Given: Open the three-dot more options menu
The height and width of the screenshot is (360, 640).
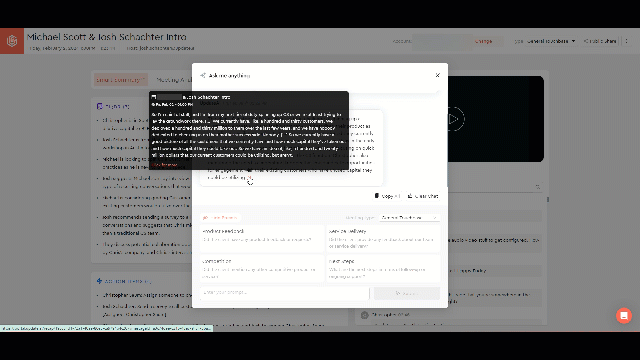Looking at the screenshot, I should pyautogui.click(x=627, y=41).
